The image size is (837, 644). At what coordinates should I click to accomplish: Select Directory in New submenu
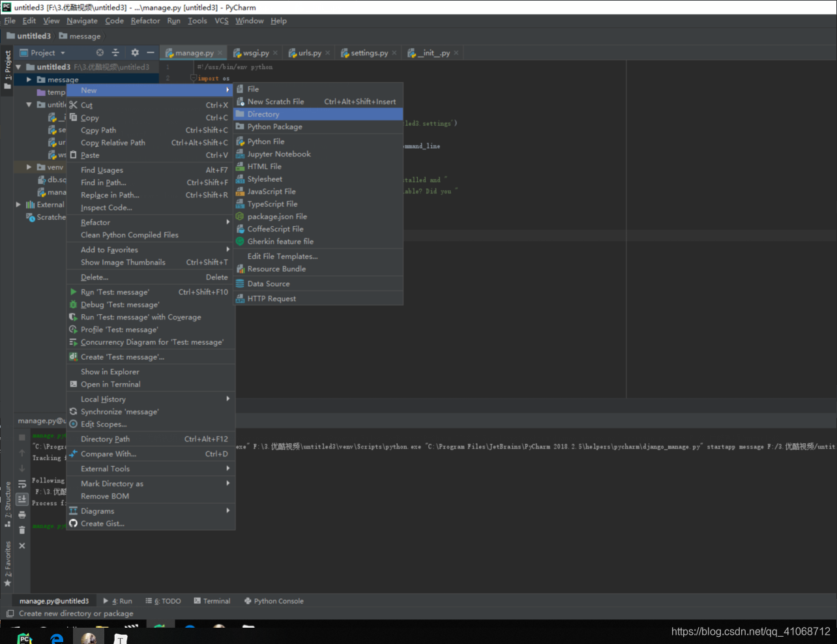319,114
